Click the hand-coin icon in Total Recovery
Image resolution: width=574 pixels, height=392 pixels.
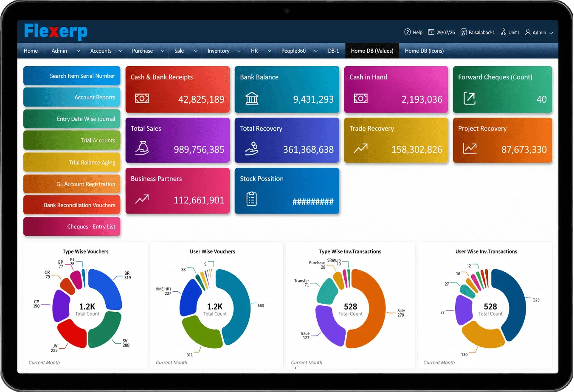(x=252, y=148)
